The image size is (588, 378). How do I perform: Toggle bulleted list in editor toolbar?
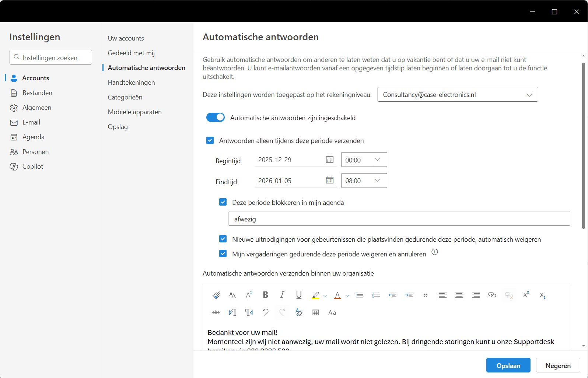[x=360, y=295]
